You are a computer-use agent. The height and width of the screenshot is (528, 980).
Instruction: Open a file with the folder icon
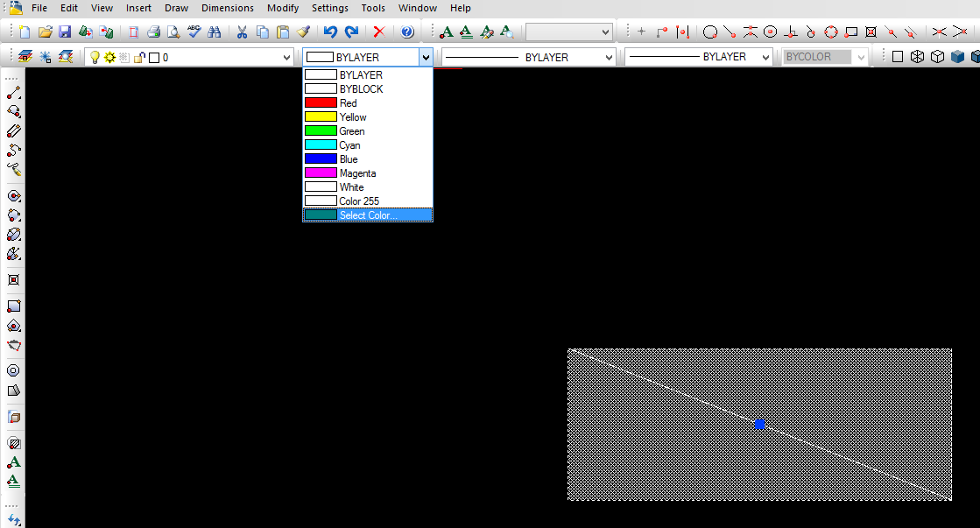click(x=45, y=32)
